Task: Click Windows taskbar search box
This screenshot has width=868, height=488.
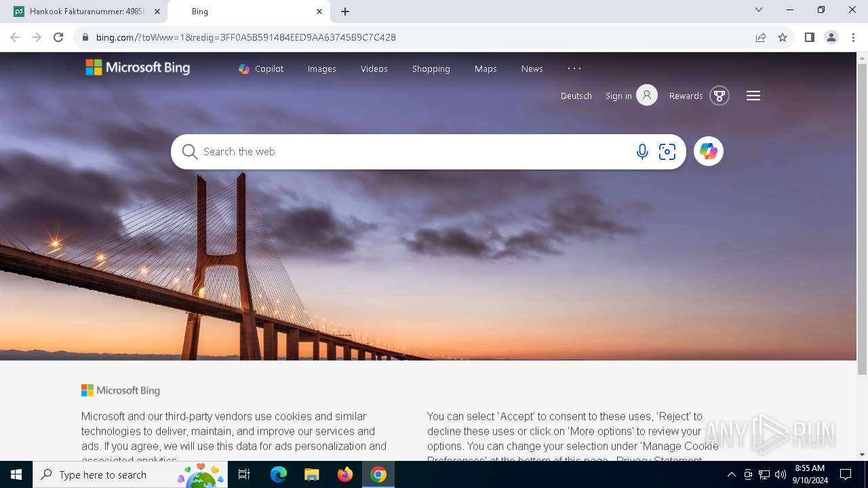Action: 130,474
